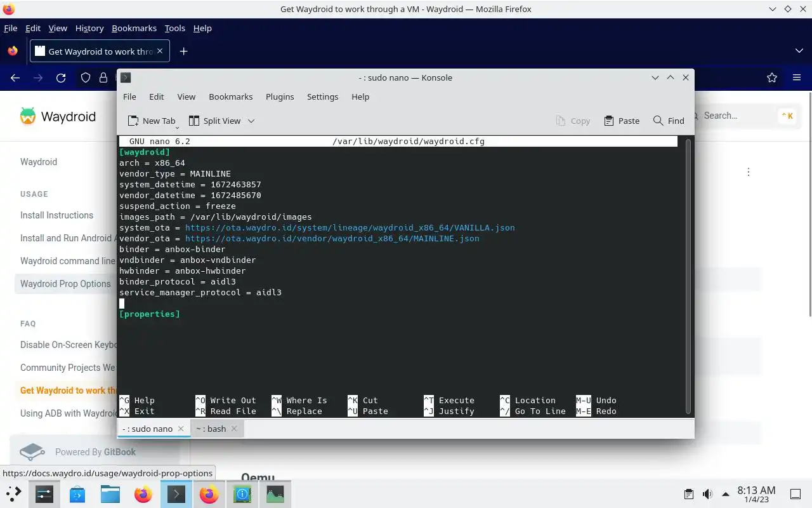
Task: Open the Konsole File menu
Action: coord(129,97)
